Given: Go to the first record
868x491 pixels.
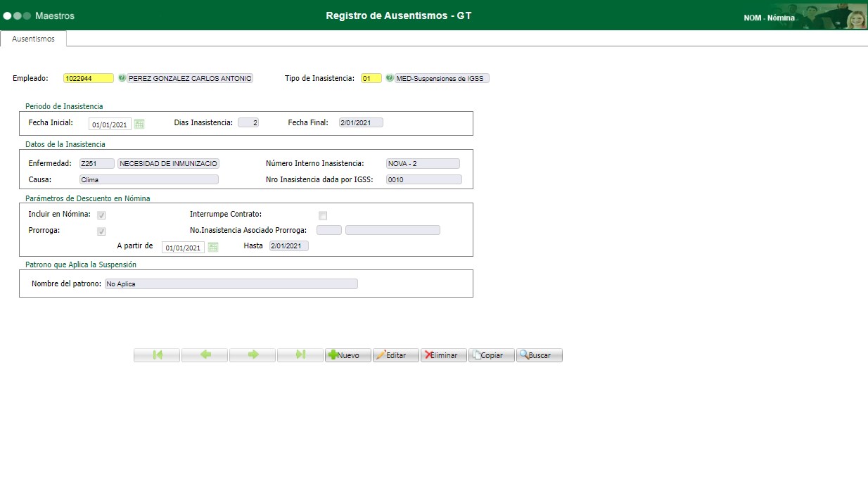Looking at the screenshot, I should point(157,355).
